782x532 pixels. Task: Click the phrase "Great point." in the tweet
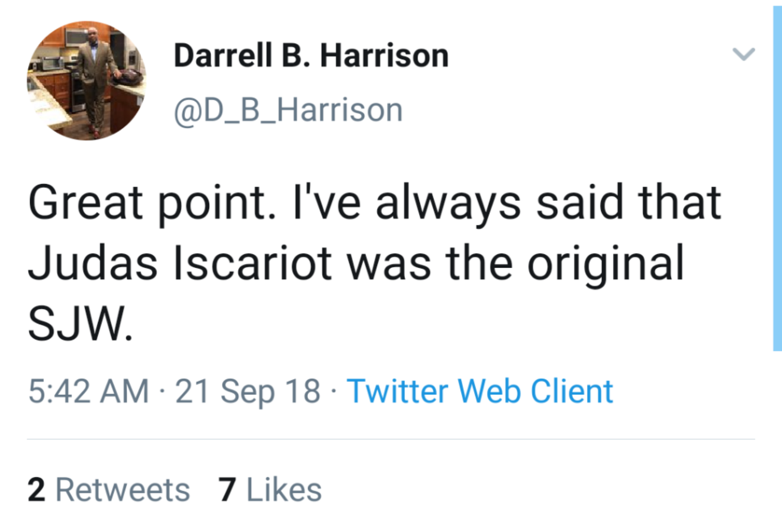tap(152, 202)
